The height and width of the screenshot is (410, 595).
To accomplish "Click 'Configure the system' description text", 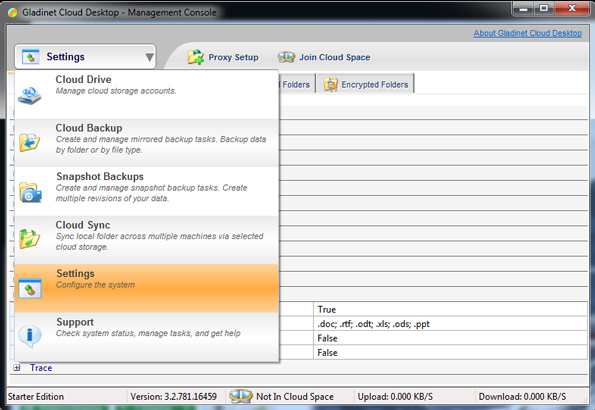I will 95,285.
